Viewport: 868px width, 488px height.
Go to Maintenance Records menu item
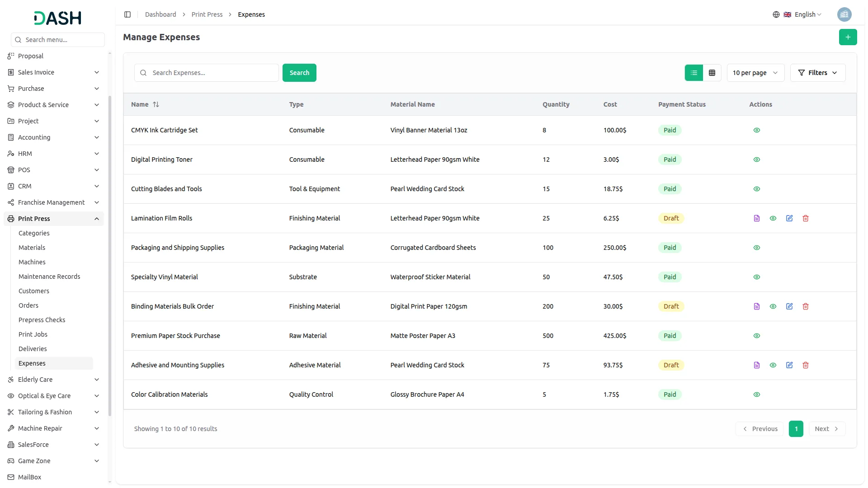[x=49, y=277]
